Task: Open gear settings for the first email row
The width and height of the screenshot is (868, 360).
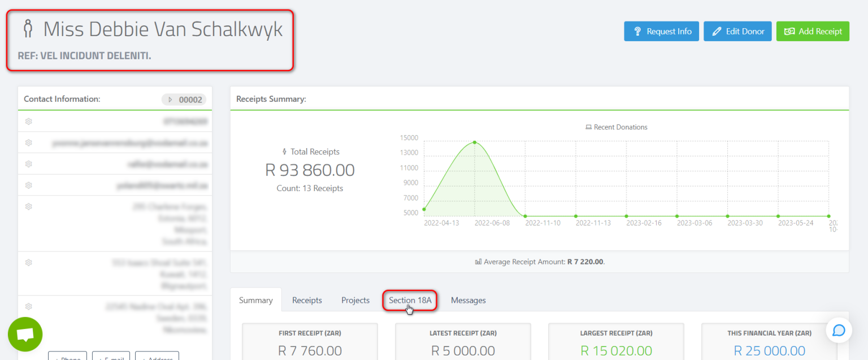Action: [x=29, y=143]
